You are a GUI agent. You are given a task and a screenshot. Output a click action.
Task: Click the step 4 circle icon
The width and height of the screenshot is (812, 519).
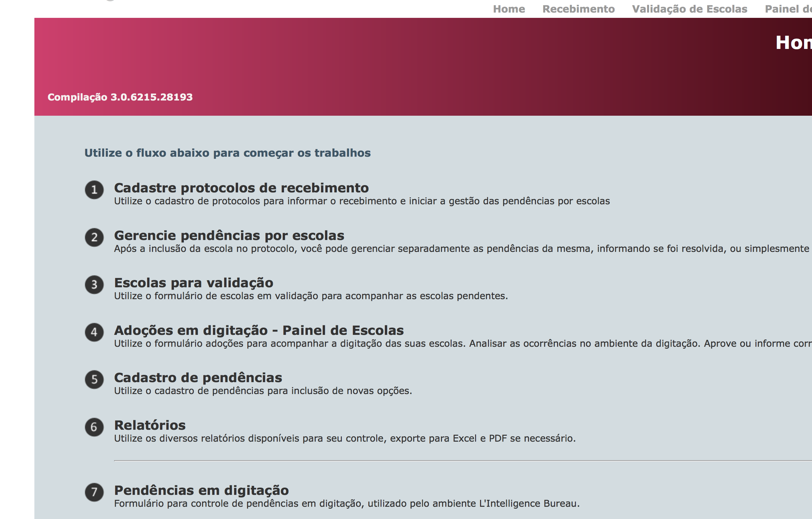pyautogui.click(x=94, y=332)
